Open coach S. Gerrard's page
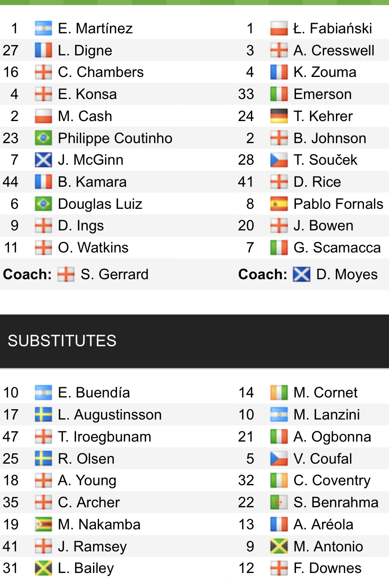Viewport: 389px width, 588px height. click(x=114, y=275)
